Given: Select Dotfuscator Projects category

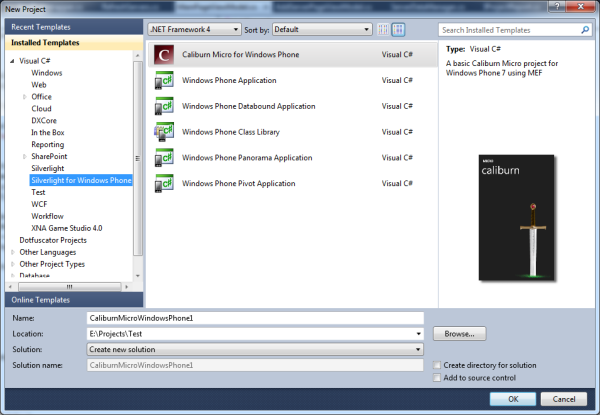Looking at the screenshot, I should pyautogui.click(x=53, y=240).
